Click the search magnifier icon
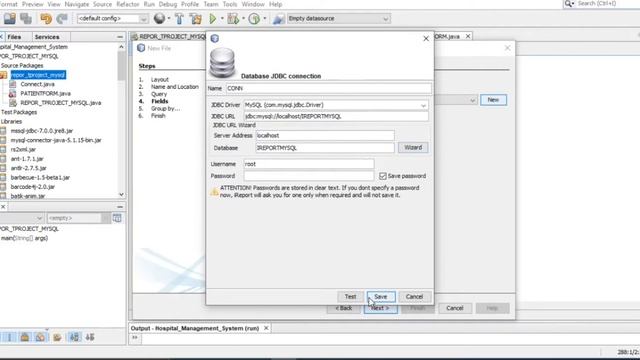Viewport: 640px width, 360px height. (569, 4)
